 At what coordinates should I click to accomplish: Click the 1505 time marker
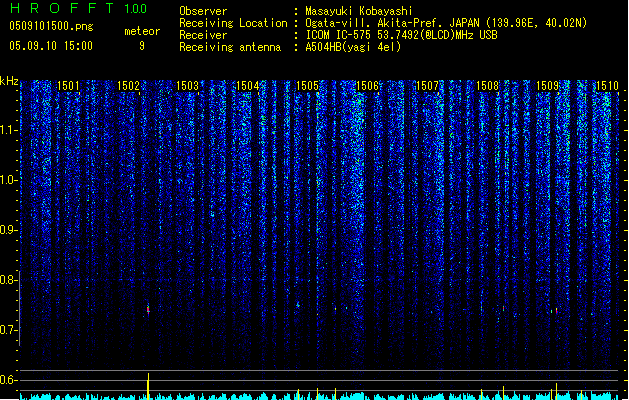click(x=307, y=85)
